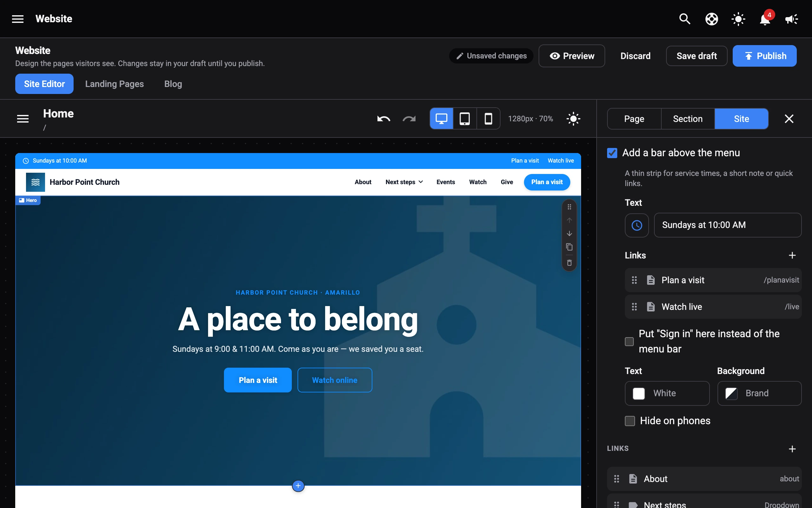Screen dimensions: 812x508
Task: Duplicate the Hero section
Action: 569,247
